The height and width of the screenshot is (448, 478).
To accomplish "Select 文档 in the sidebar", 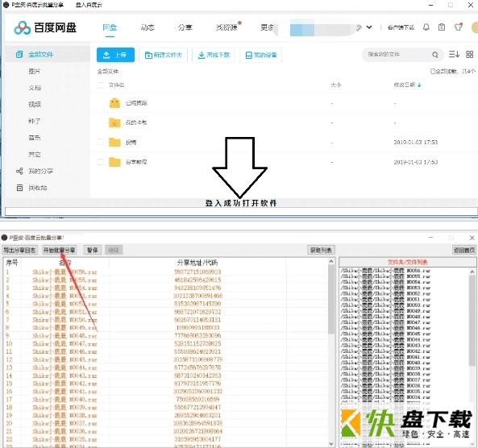I will [x=35, y=88].
